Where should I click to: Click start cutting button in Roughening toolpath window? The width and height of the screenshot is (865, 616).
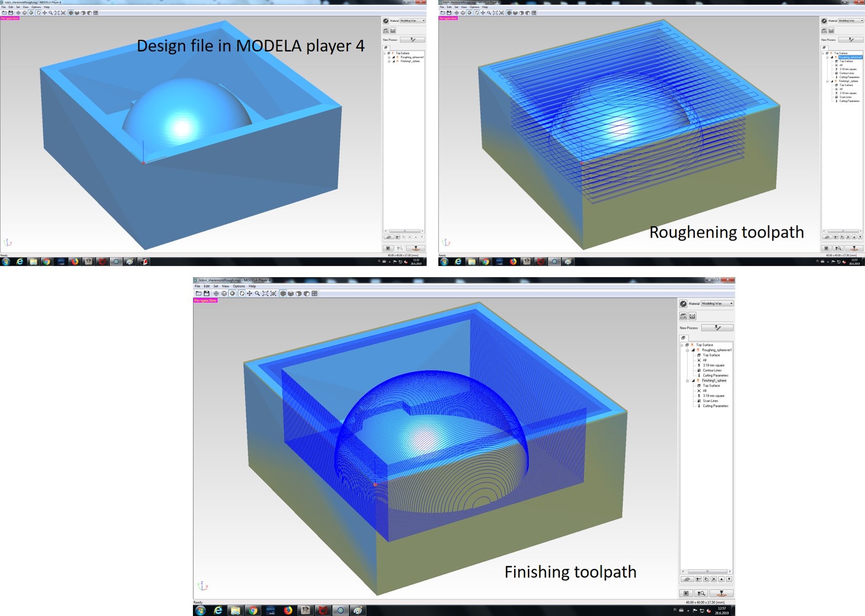854,248
